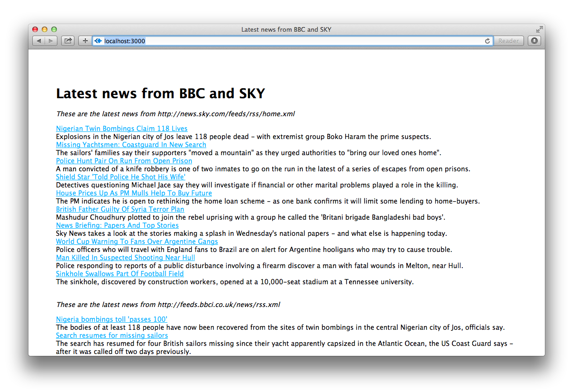Open 'News Briefing: Papers And Top Stories'

[118, 225]
